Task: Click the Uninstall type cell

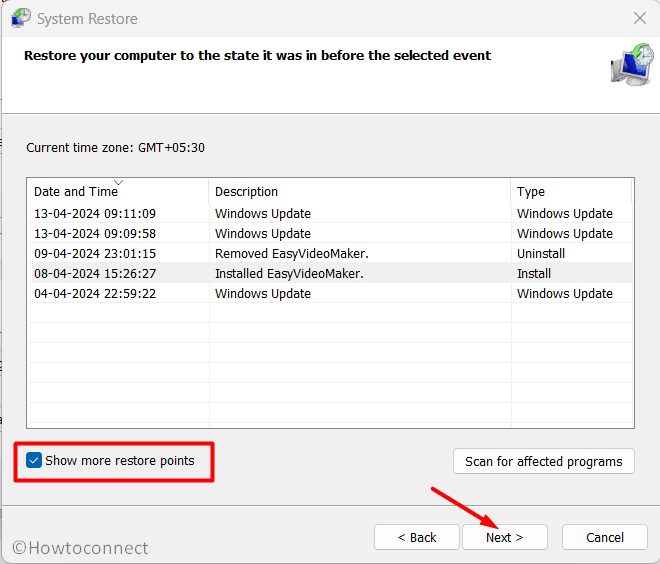Action: click(x=541, y=253)
